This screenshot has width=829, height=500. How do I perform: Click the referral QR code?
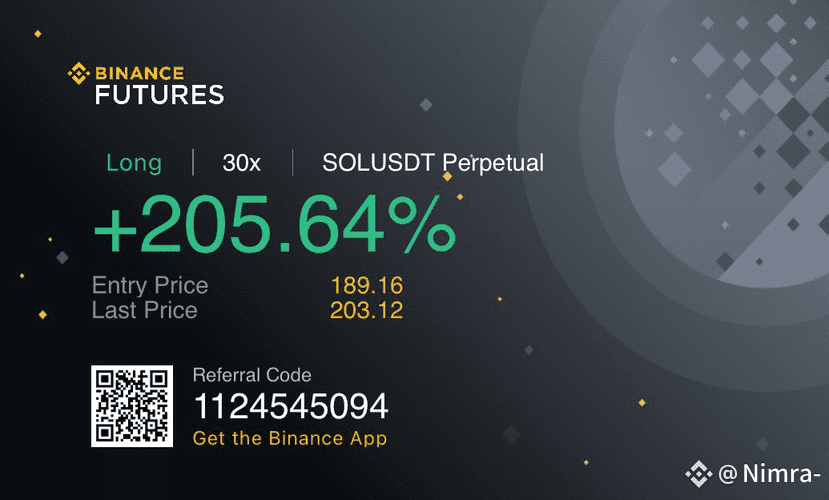pyautogui.click(x=132, y=405)
